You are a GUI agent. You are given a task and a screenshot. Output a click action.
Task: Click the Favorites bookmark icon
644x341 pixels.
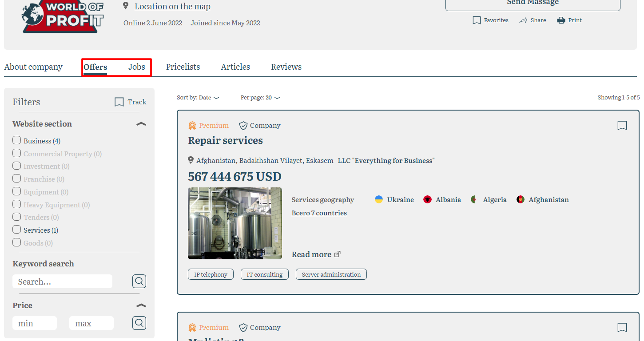coord(477,20)
